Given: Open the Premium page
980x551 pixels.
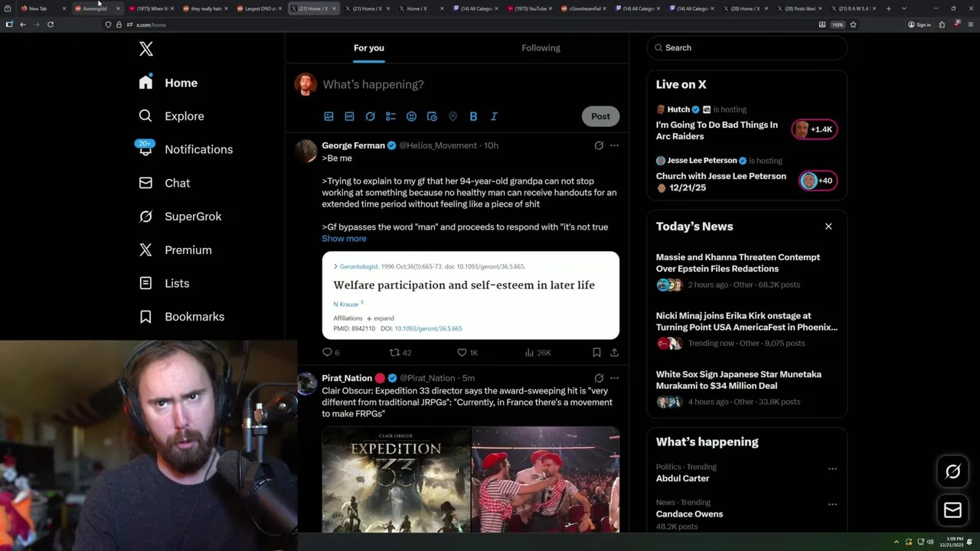Looking at the screenshot, I should click(x=175, y=250).
